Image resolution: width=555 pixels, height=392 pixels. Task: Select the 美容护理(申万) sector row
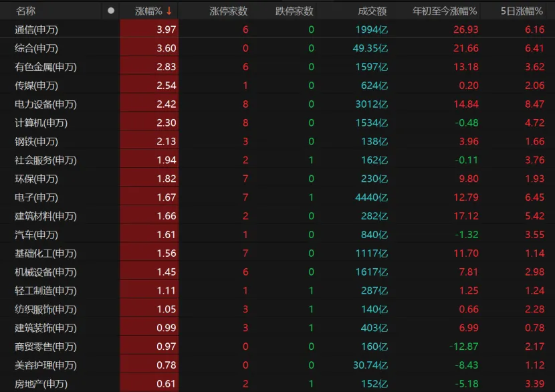point(45,365)
